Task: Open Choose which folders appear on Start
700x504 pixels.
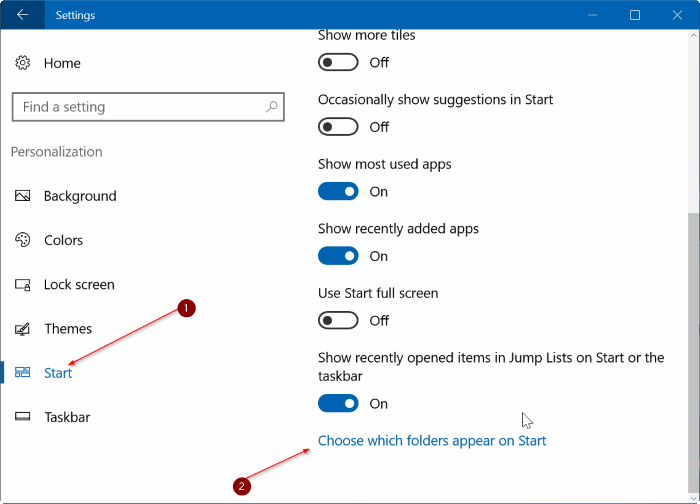Action: pyautogui.click(x=432, y=441)
